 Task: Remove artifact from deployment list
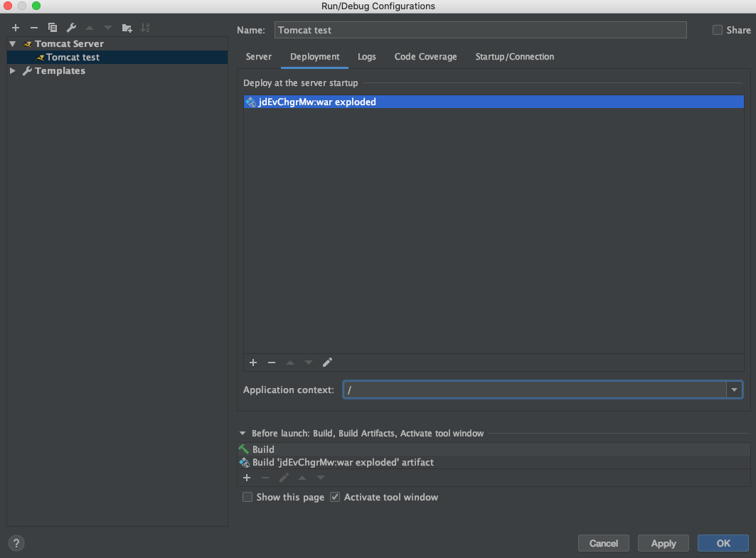click(x=272, y=363)
